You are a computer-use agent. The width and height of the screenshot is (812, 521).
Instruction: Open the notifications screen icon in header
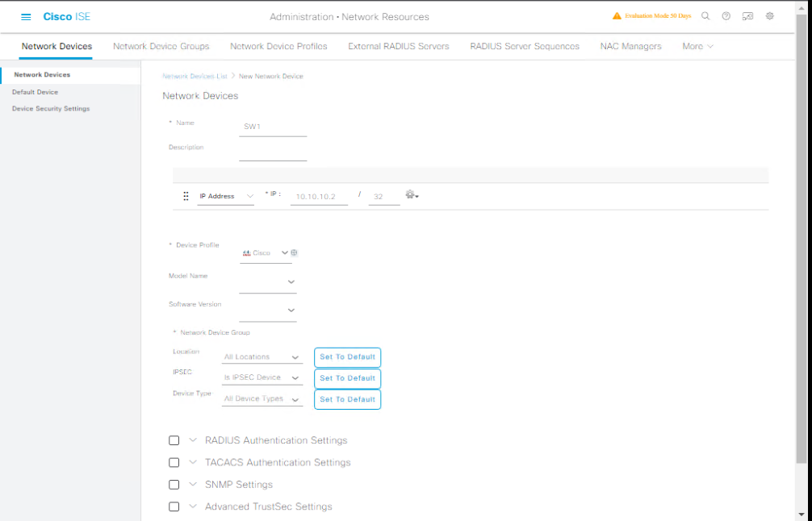click(x=747, y=16)
